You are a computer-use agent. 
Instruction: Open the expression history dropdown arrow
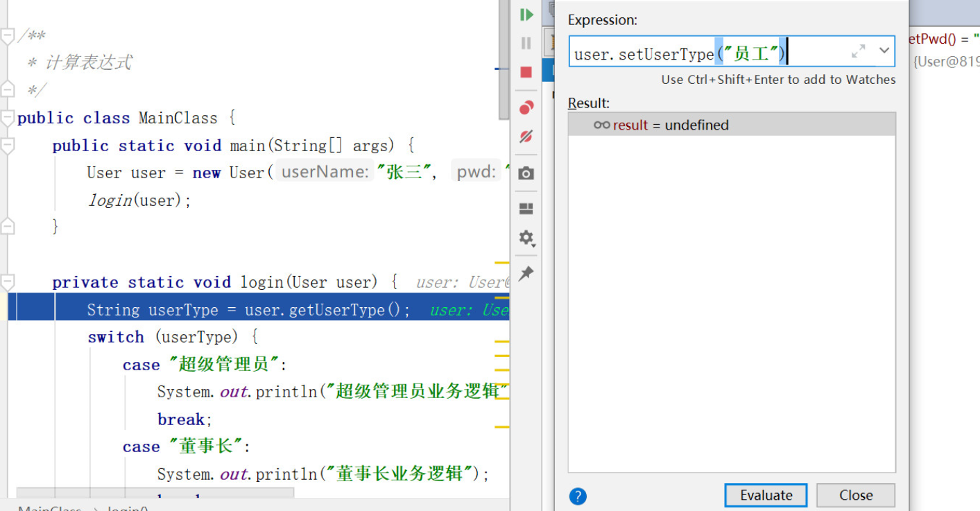(884, 51)
